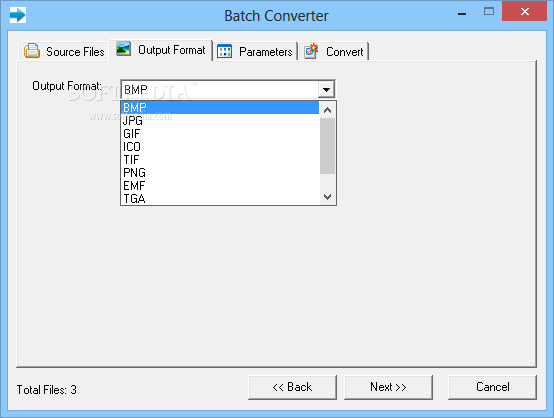Minimize the Batch Converter window
Image resolution: width=554 pixels, height=418 pixels.
click(x=462, y=13)
